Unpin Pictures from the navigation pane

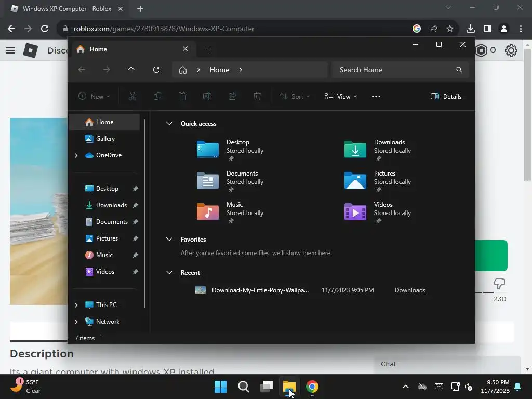click(136, 238)
